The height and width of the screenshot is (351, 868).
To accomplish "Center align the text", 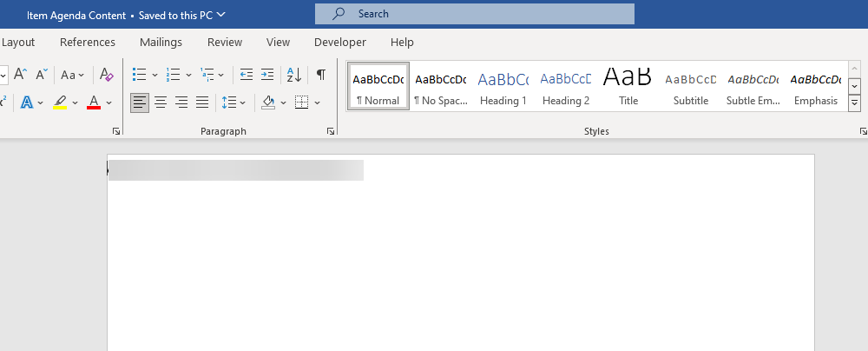I will click(161, 103).
